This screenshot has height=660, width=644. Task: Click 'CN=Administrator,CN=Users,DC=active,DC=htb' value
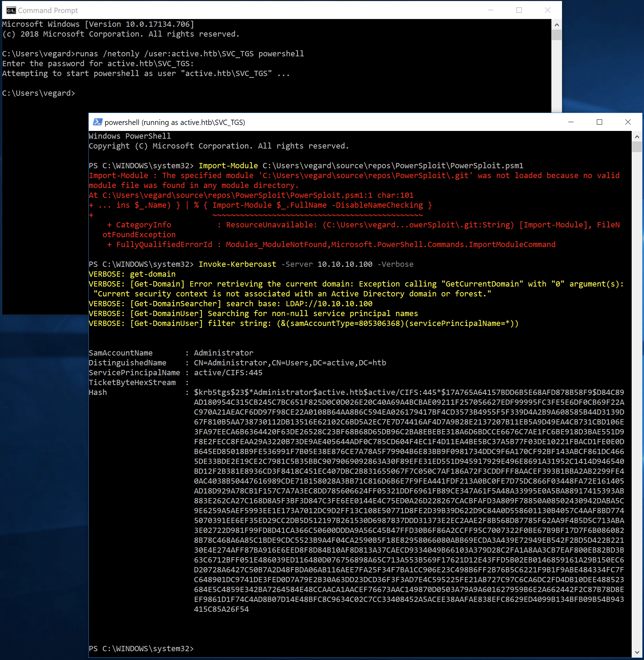(290, 363)
